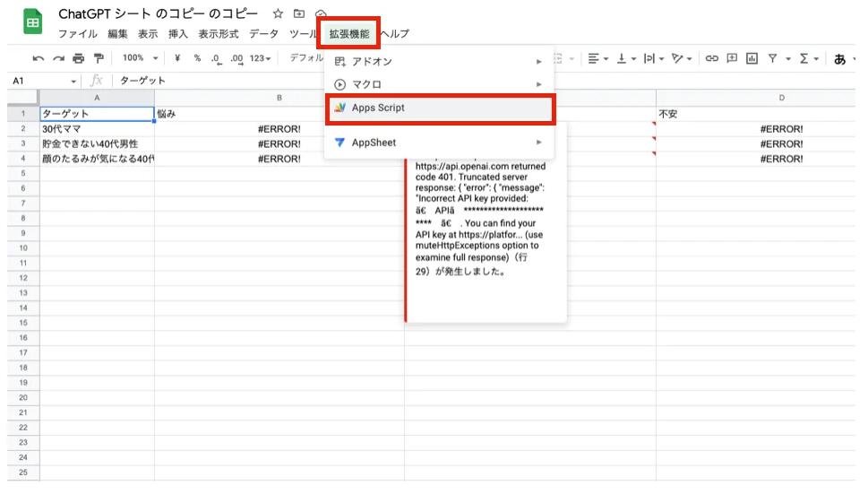Open text rotation options
Screen dimensions: 868x494
point(682,58)
